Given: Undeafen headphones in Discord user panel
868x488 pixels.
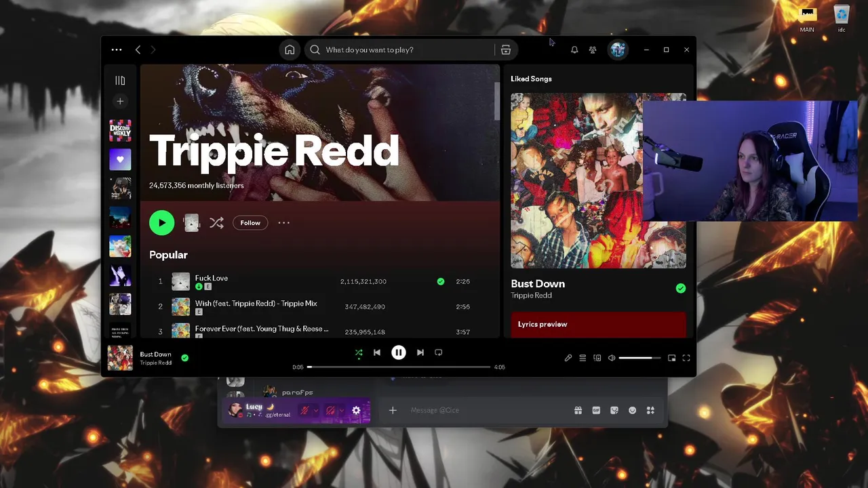Looking at the screenshot, I should [x=330, y=411].
